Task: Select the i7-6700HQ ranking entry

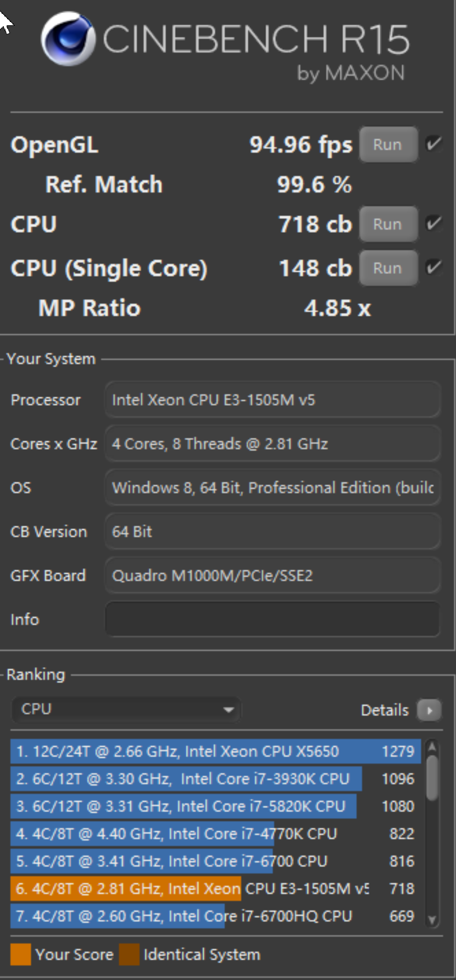Action: (x=216, y=916)
